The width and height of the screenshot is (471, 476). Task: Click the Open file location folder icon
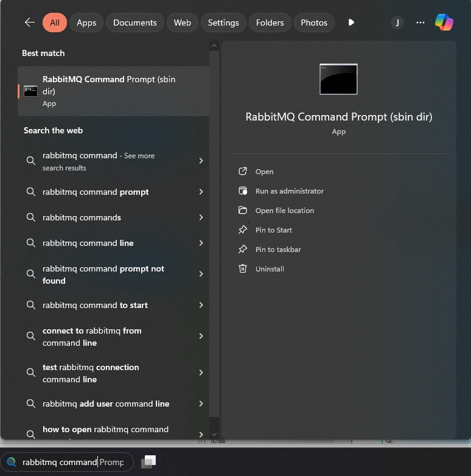point(243,210)
